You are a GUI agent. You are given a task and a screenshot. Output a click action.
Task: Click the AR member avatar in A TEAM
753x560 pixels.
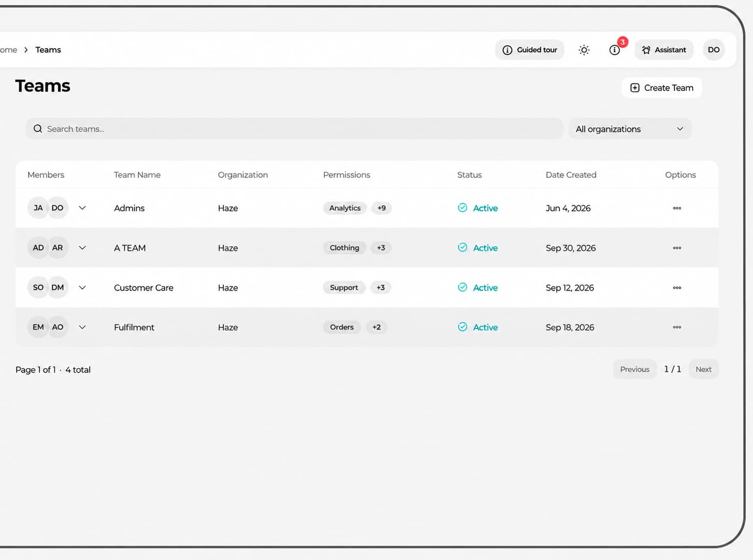pos(57,248)
